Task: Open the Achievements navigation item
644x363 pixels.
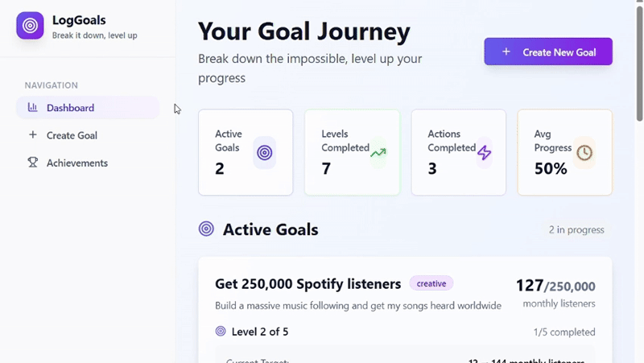Action: pyautogui.click(x=76, y=163)
